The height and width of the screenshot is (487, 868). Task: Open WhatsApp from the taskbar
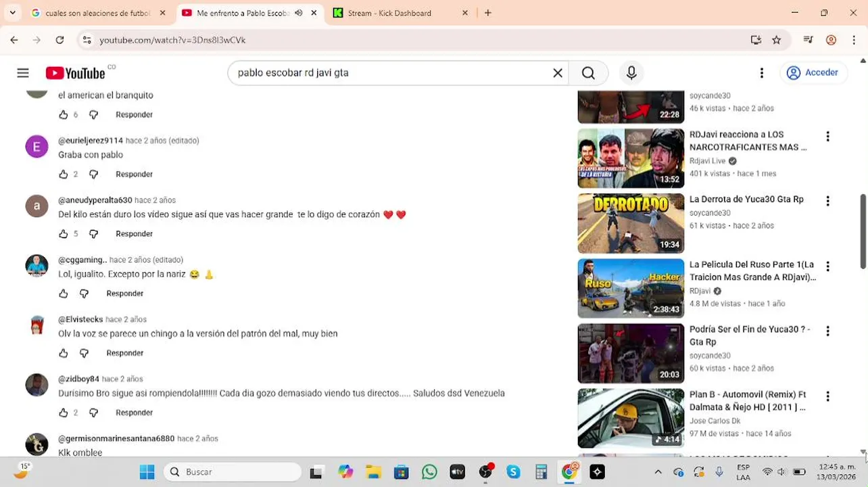[x=429, y=472]
